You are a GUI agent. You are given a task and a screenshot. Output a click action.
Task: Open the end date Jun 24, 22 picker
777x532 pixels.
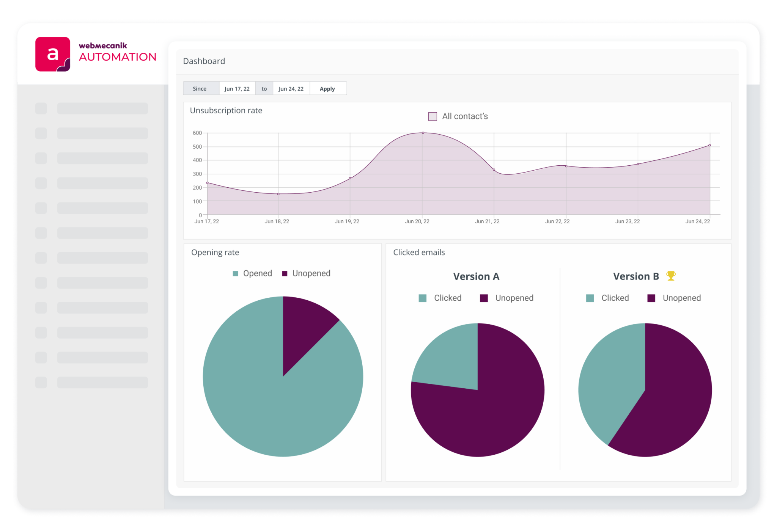tap(291, 88)
